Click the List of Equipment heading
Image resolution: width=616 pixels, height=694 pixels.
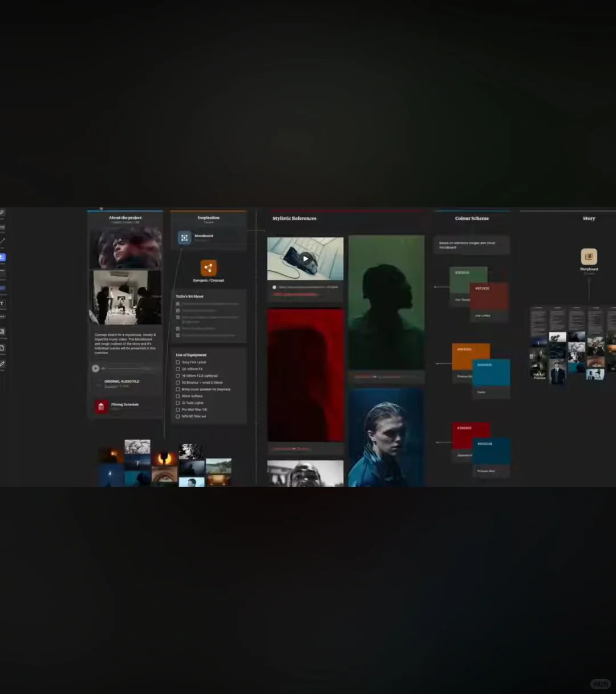coord(191,355)
